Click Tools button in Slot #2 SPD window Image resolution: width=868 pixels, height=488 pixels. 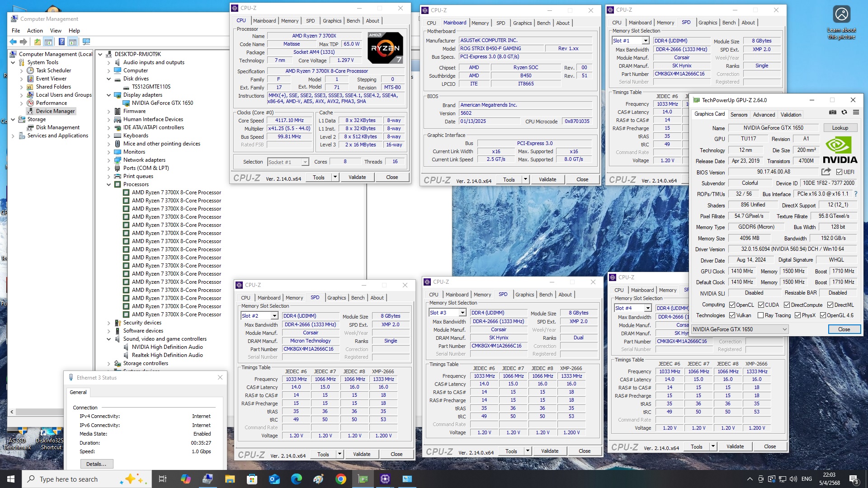pos(323,455)
